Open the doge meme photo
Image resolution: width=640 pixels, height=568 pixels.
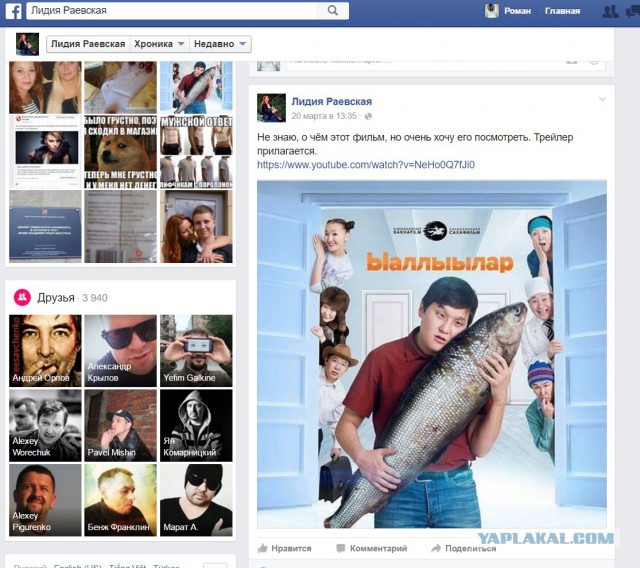tap(120, 152)
